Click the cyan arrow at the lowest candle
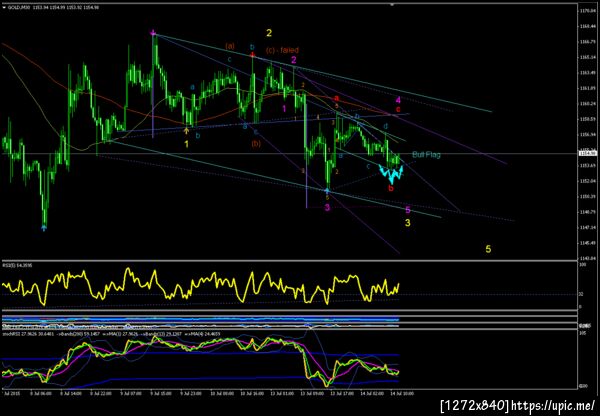 [x=44, y=228]
